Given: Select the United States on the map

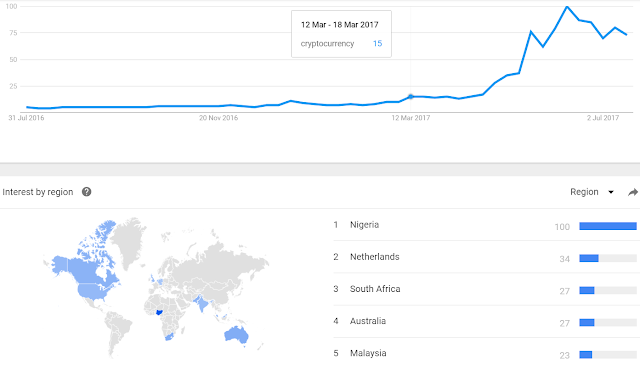Looking at the screenshot, I should 93,291.
